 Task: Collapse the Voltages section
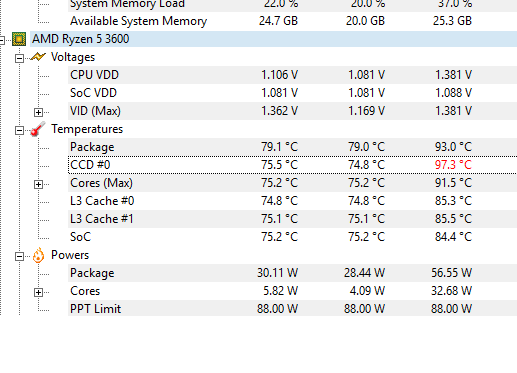pyautogui.click(x=19, y=58)
